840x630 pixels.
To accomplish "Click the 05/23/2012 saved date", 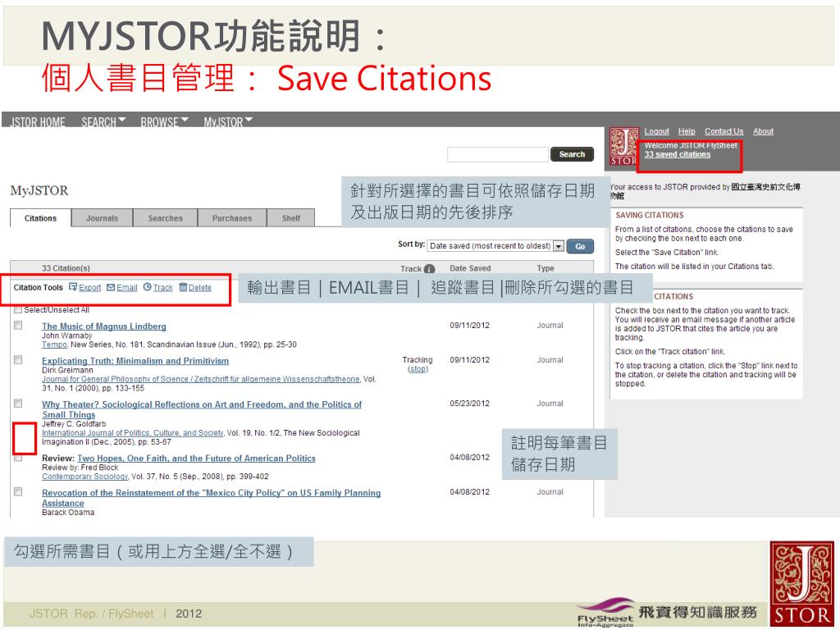I will click(x=470, y=404).
